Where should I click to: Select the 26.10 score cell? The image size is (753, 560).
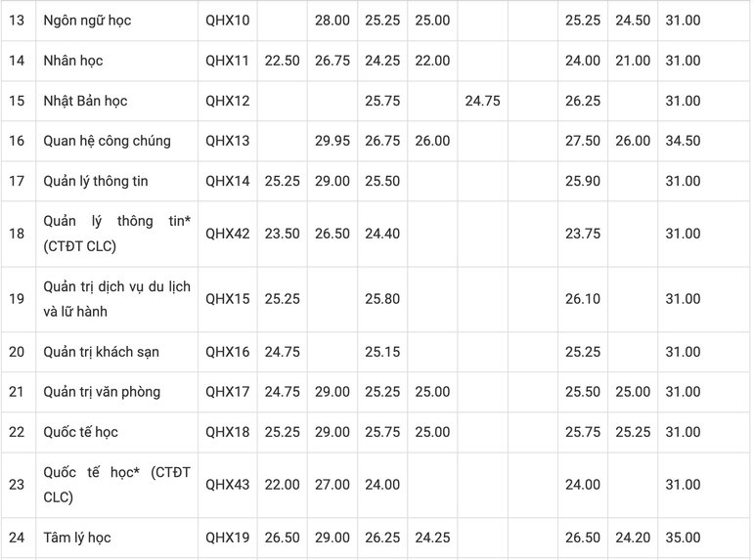tap(582, 298)
